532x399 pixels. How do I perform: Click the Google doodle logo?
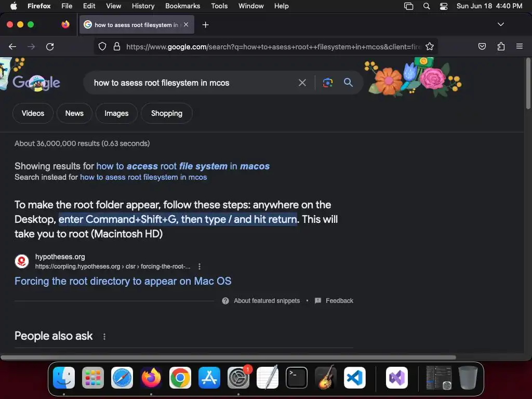pyautogui.click(x=36, y=83)
